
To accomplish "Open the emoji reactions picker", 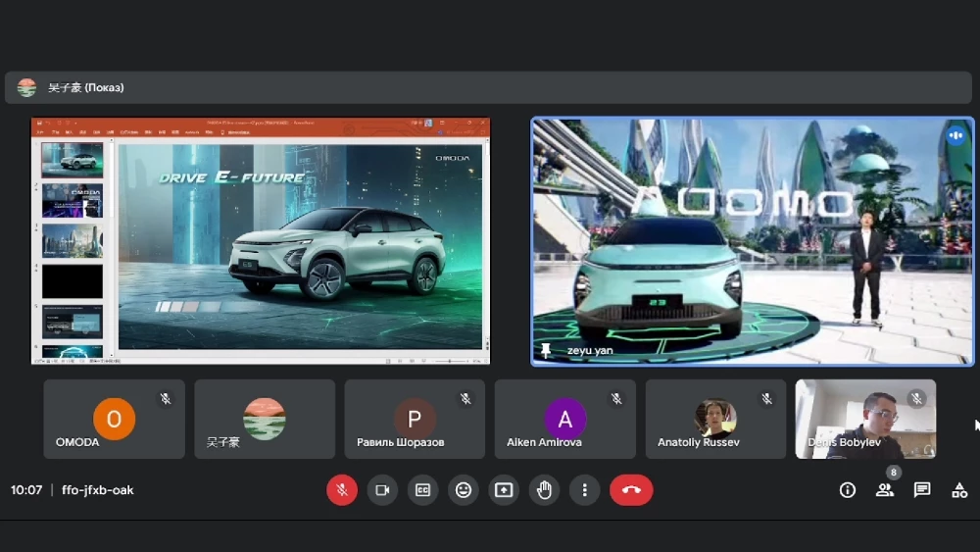I will click(x=464, y=490).
